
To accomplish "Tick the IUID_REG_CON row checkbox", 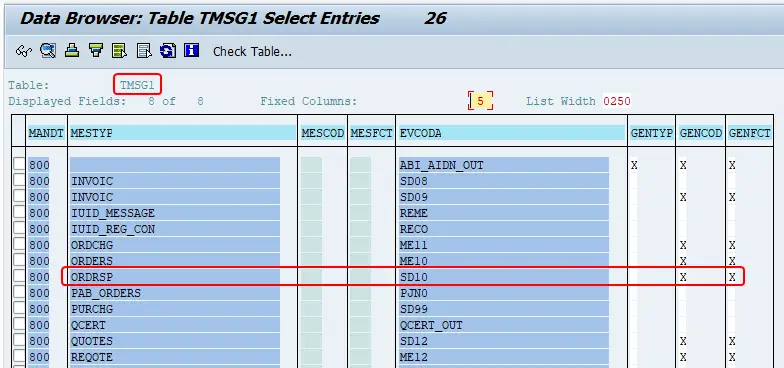I will pyautogui.click(x=19, y=229).
